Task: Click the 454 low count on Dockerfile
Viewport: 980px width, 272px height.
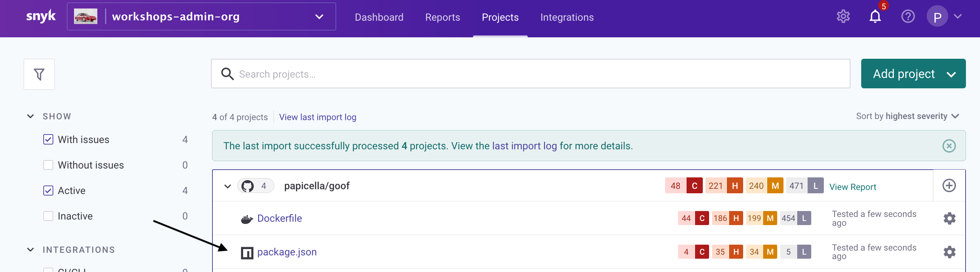Action: (x=788, y=219)
